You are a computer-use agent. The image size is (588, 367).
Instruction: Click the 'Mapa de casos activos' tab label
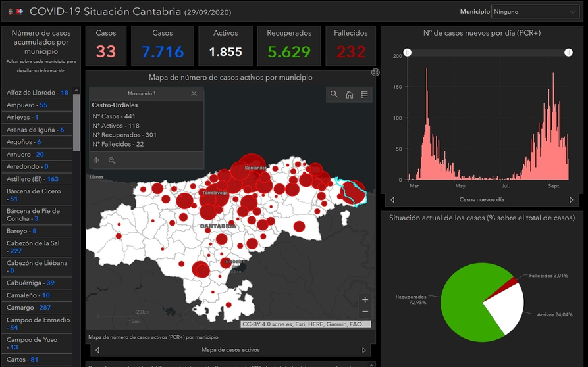pos(230,350)
